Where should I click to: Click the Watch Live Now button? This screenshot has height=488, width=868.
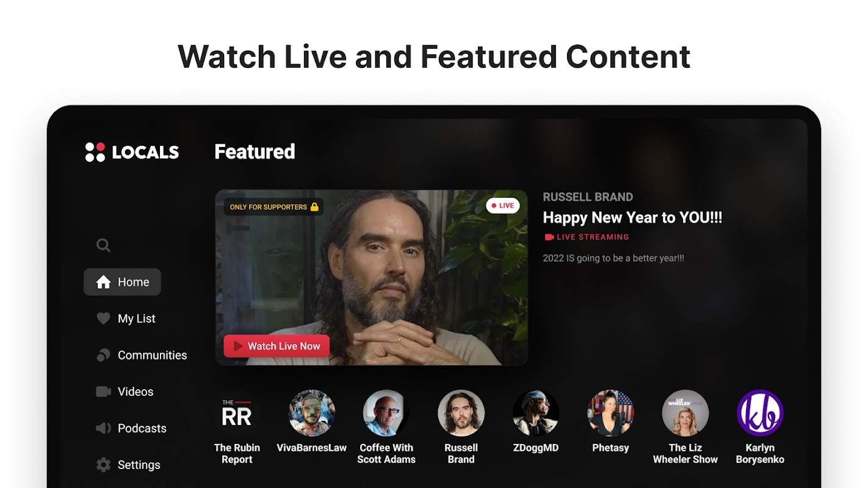[x=277, y=346]
